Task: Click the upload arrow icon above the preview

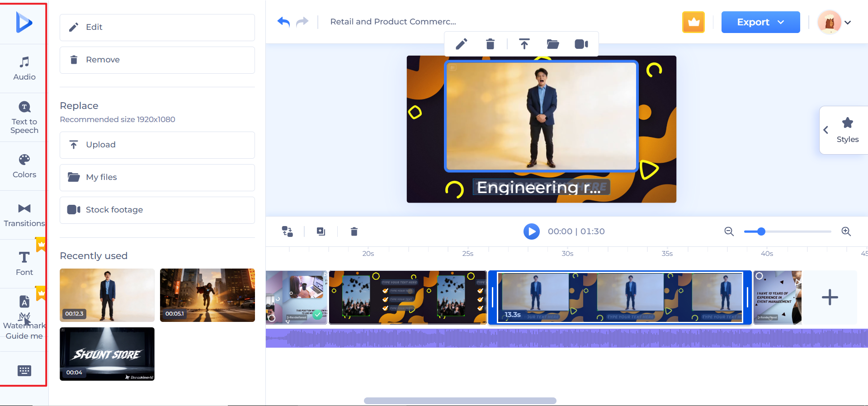Action: [524, 44]
